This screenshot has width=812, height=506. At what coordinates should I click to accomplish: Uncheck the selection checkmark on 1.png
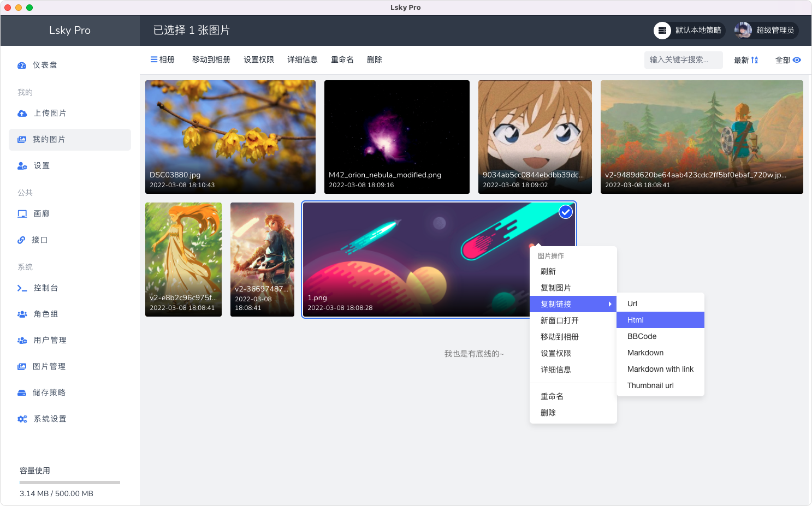coord(565,212)
